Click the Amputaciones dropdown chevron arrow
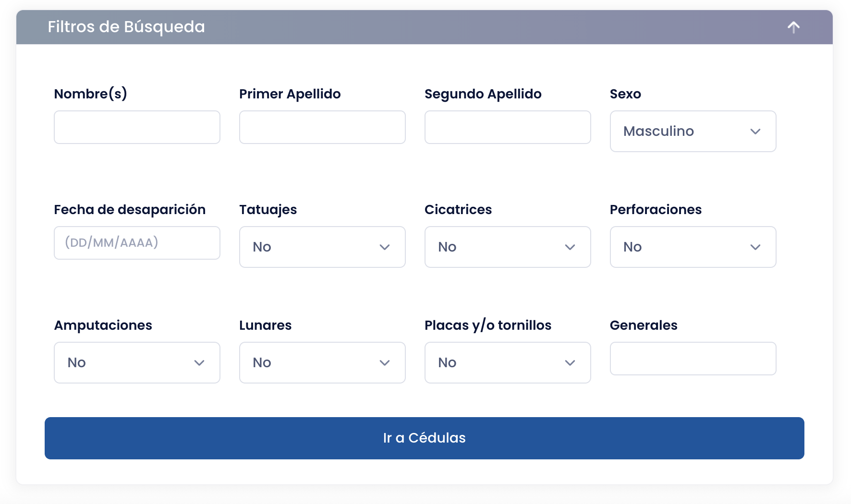Image resolution: width=851 pixels, height=504 pixels. [199, 363]
